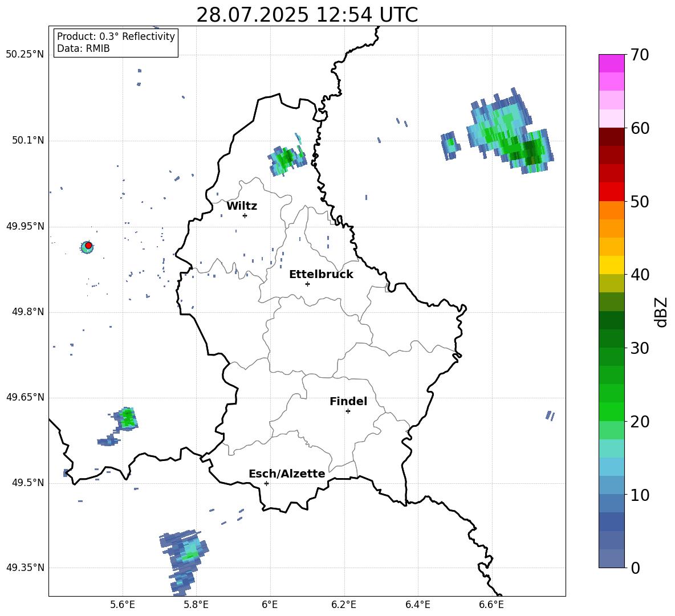Click the red radar site marker dot
Image resolution: width=675 pixels, height=616 pixels.
88,246
